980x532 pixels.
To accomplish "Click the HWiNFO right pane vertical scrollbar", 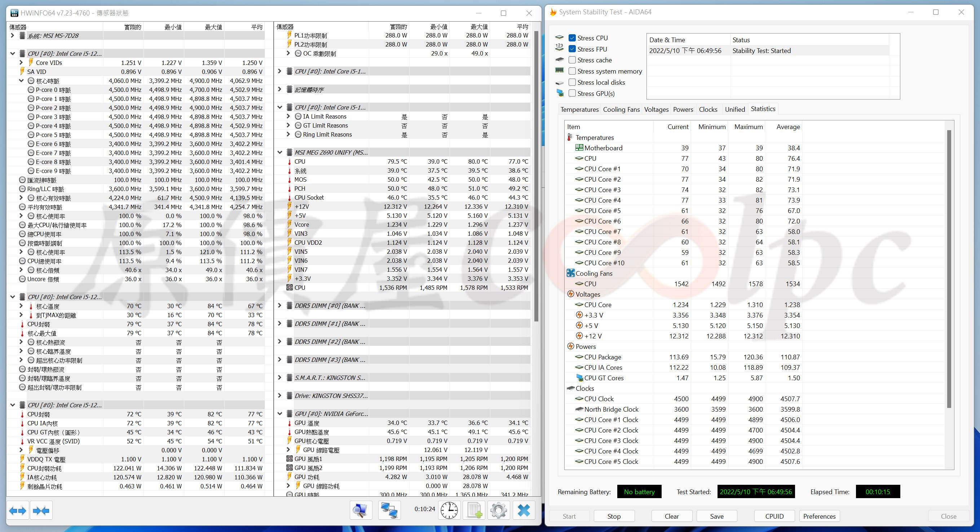I will pyautogui.click(x=537, y=176).
